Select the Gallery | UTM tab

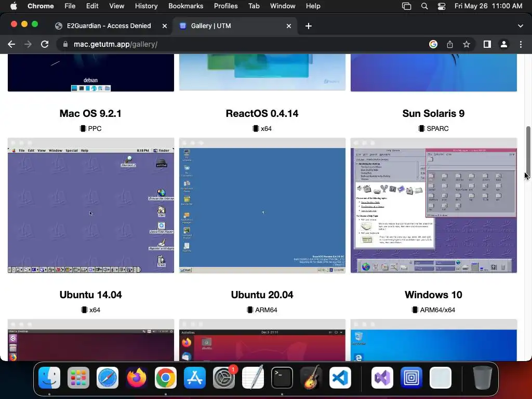click(x=235, y=26)
